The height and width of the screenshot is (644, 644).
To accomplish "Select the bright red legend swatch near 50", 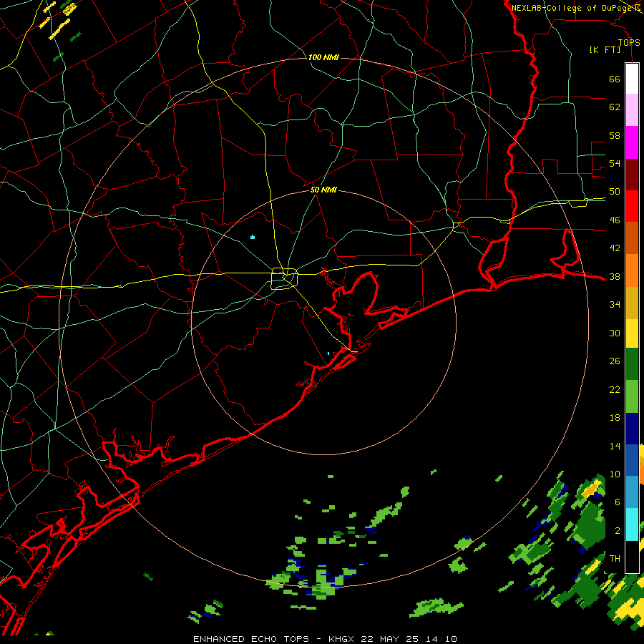I will (x=632, y=206).
